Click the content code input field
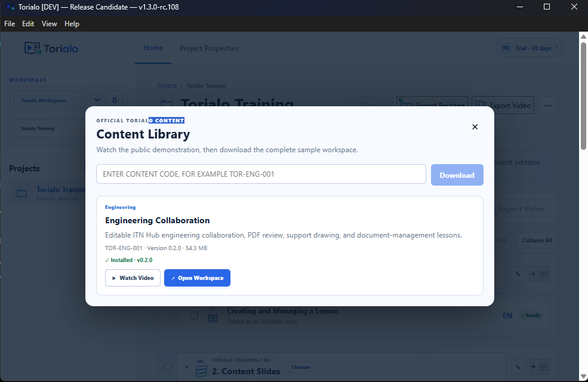588x382 pixels. pyautogui.click(x=261, y=174)
